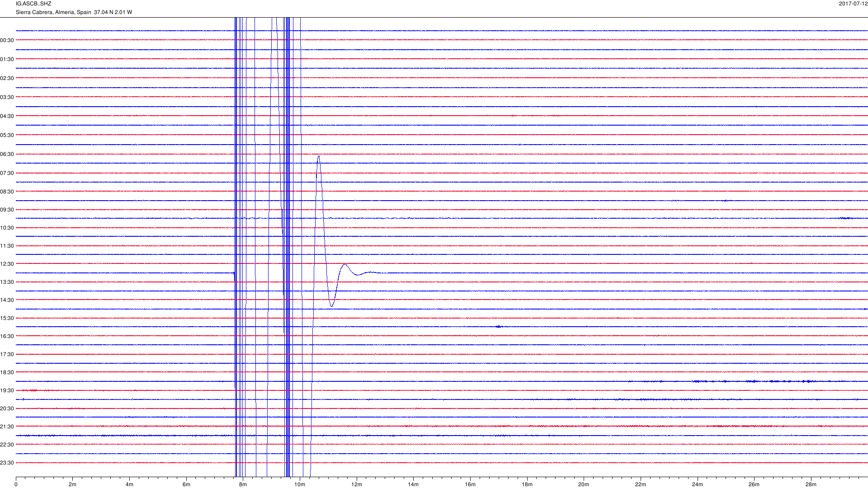Viewport: 868px width, 488px height.
Task: Click the 14m tick label on time axis
Action: [413, 484]
